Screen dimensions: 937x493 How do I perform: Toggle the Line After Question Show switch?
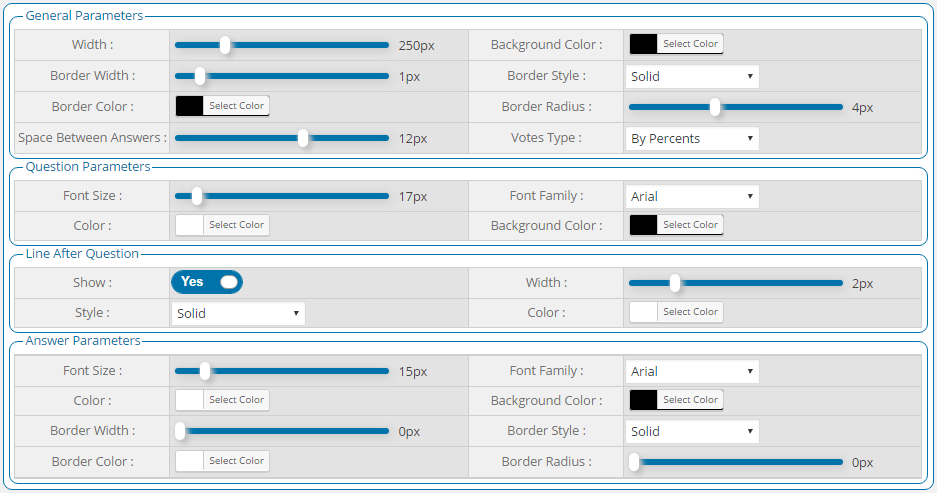click(207, 282)
